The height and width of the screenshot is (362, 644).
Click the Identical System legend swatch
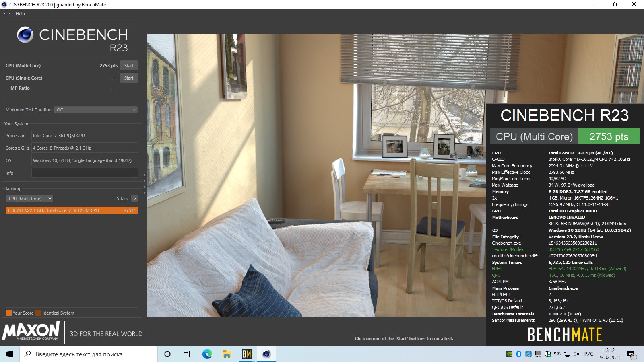[38, 313]
